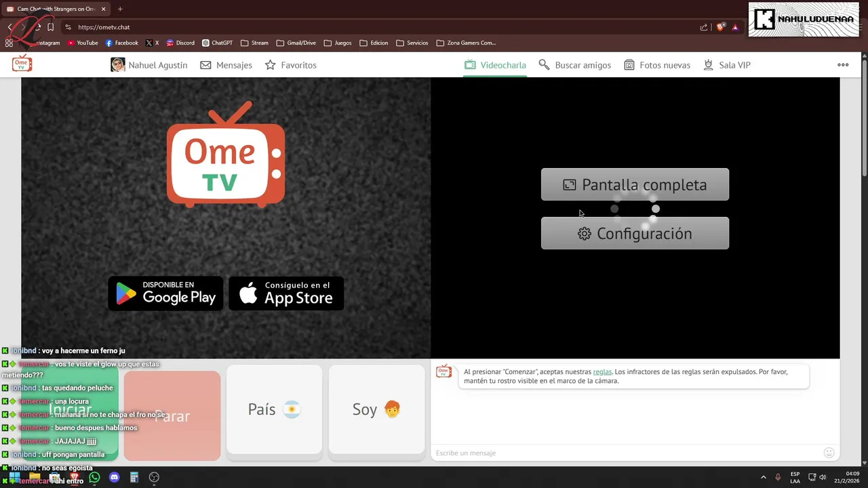Open the Brave Rewards triangle icon

736,27
